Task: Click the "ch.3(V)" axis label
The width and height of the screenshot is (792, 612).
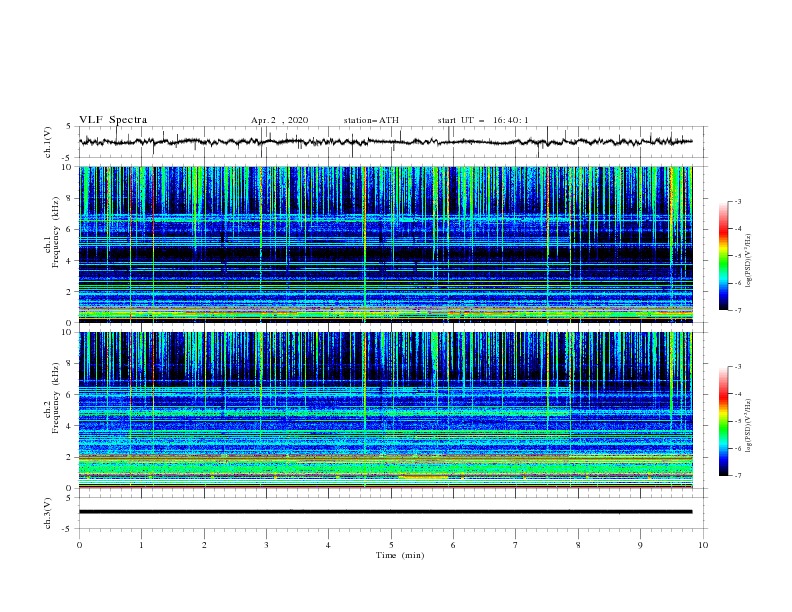Action: click(48, 513)
